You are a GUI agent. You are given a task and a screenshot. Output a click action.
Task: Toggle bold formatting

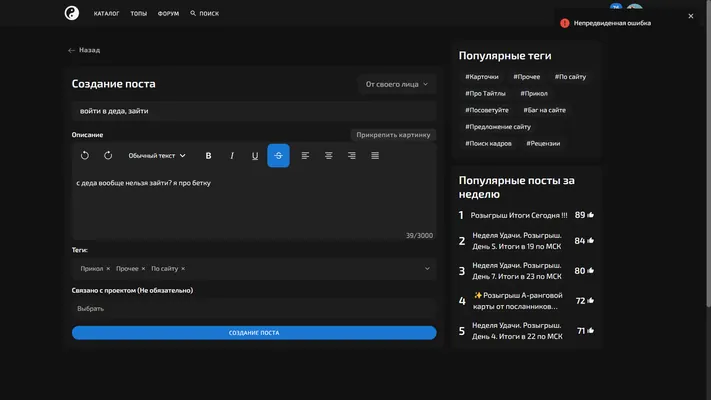point(209,156)
